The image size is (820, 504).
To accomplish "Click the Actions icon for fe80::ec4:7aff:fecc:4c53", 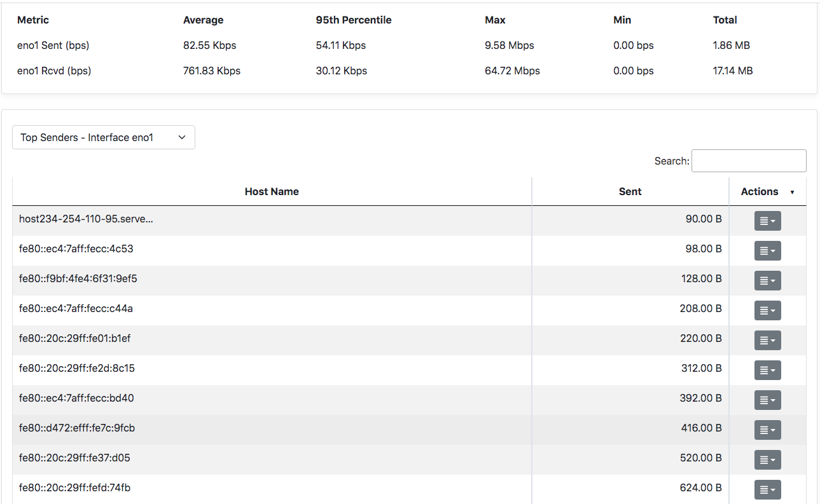I will coord(767,250).
